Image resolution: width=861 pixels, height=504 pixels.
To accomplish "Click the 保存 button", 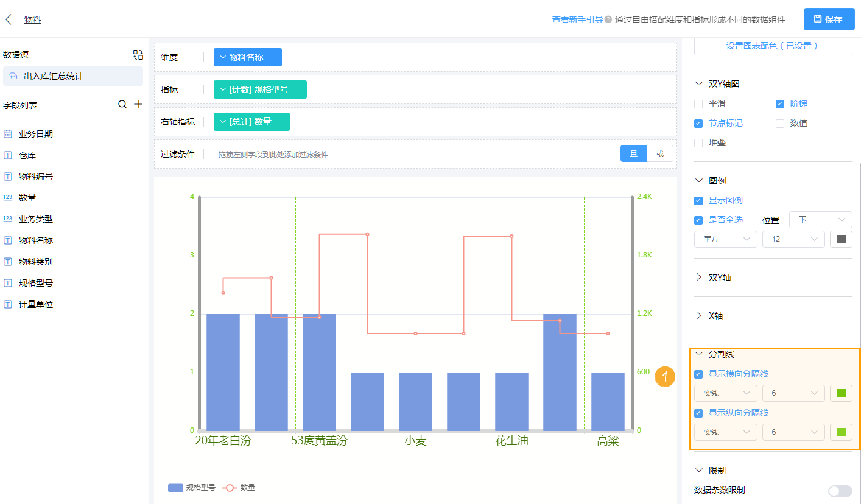I will point(829,19).
